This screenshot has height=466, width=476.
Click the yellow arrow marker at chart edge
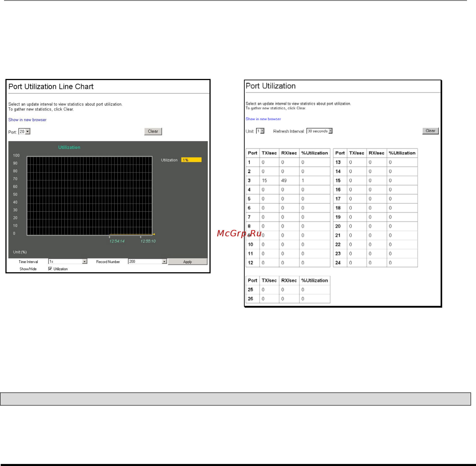pyautogui.click(x=154, y=234)
